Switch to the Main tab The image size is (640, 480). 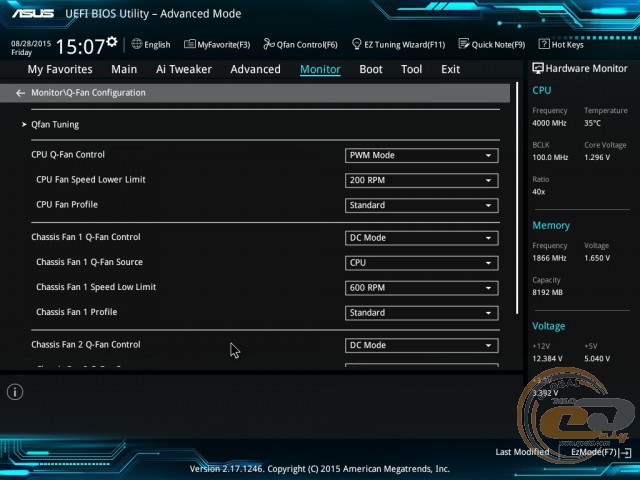point(124,69)
